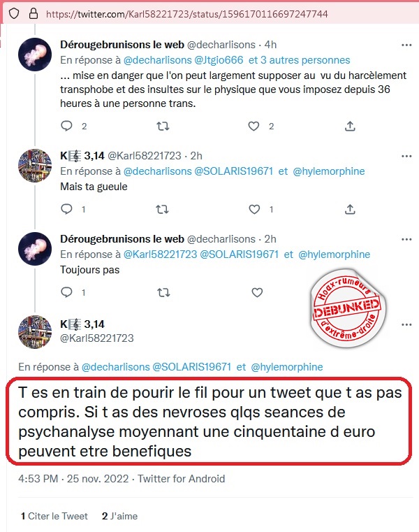View site security lock icon info

34,13
